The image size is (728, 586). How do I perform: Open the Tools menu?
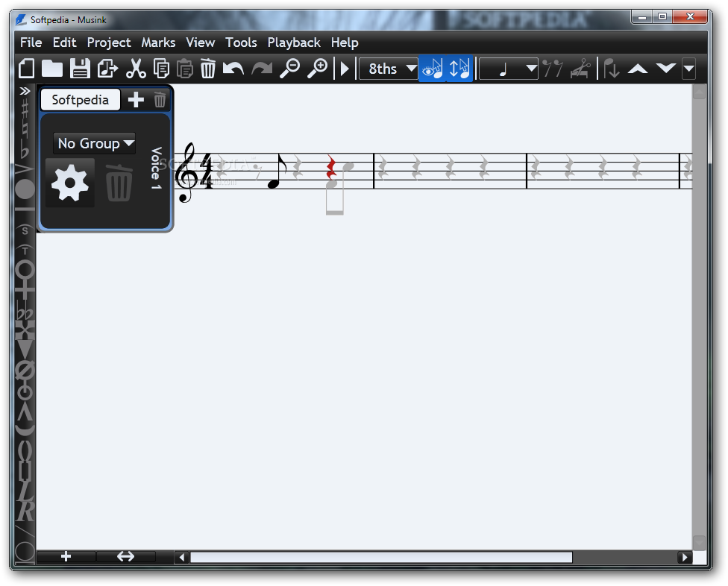tap(241, 42)
